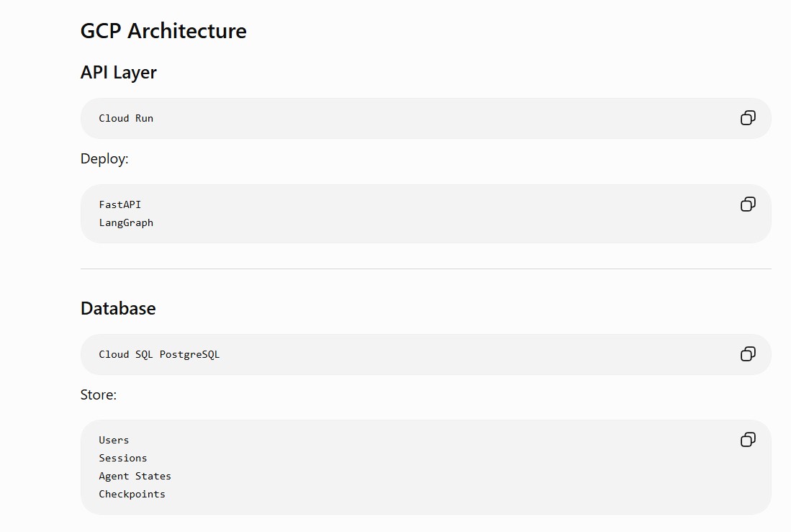Click the API Layer heading
Image resolution: width=791 pixels, height=532 pixels.
coord(119,72)
